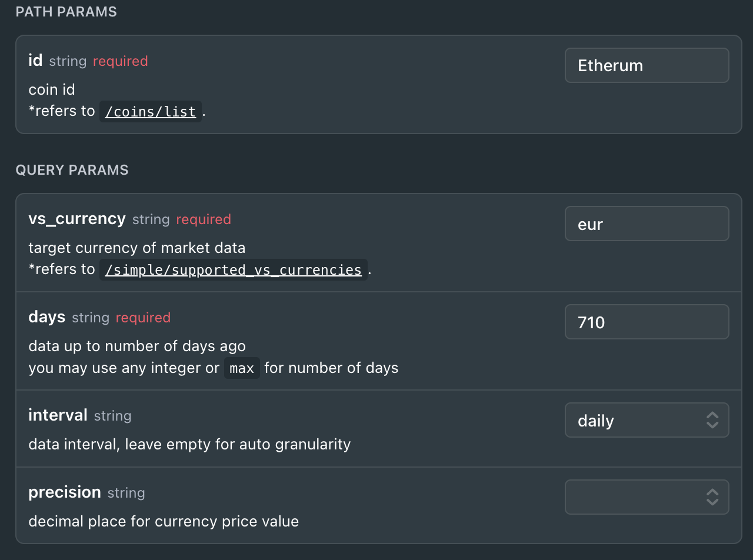Image resolution: width=753 pixels, height=560 pixels.
Task: Click the 'decimal place for currency price value' description
Action: [x=164, y=521]
